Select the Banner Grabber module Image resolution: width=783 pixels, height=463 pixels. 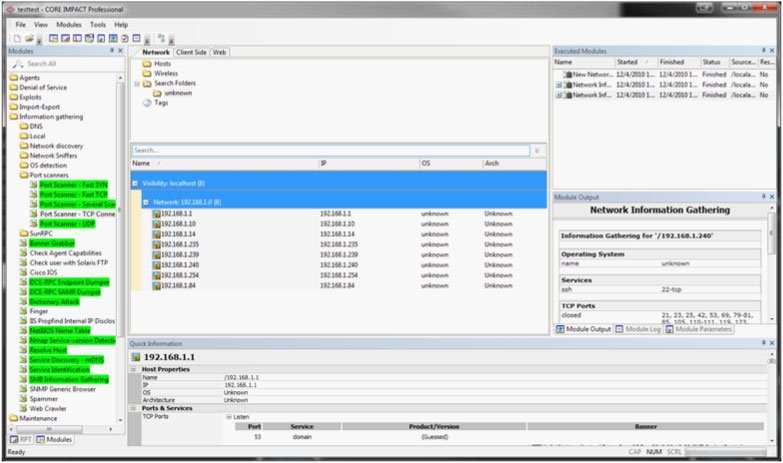(52, 243)
